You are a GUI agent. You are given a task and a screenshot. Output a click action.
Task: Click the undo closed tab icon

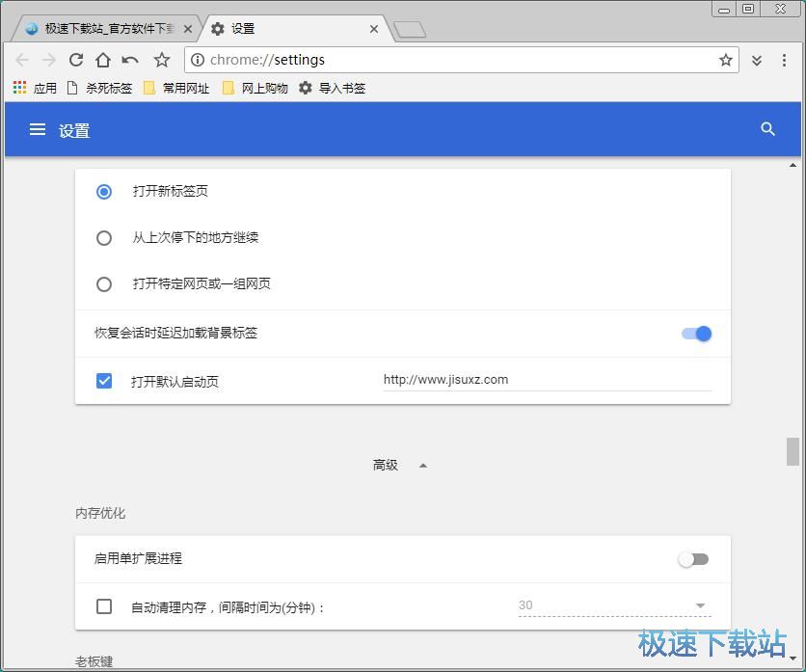click(130, 60)
